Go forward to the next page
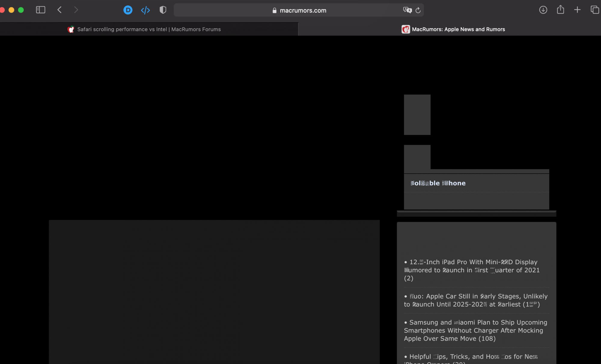 click(x=76, y=10)
